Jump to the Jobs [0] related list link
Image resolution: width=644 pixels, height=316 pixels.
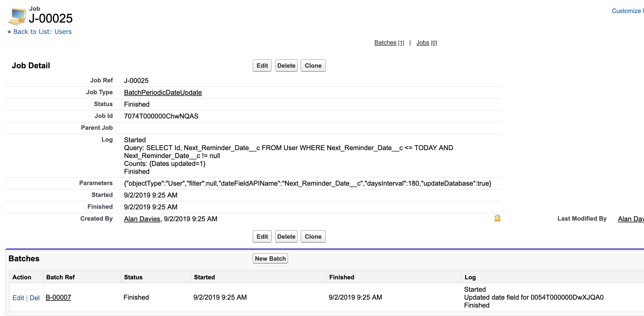422,42
